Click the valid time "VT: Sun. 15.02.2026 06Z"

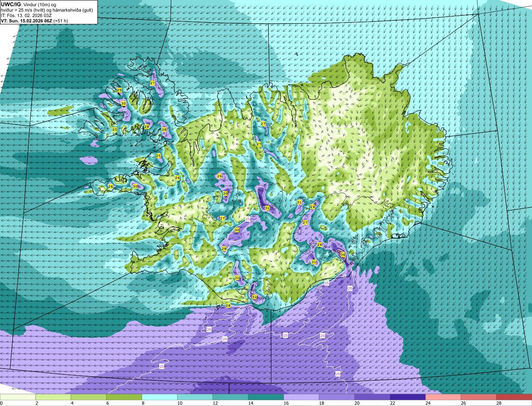pyautogui.click(x=27, y=20)
